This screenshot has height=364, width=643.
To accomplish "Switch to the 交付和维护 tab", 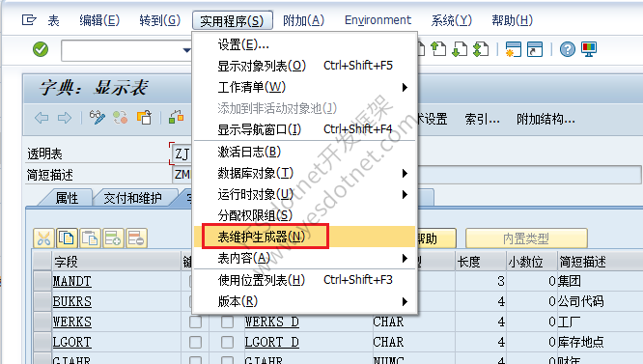I will click(133, 198).
